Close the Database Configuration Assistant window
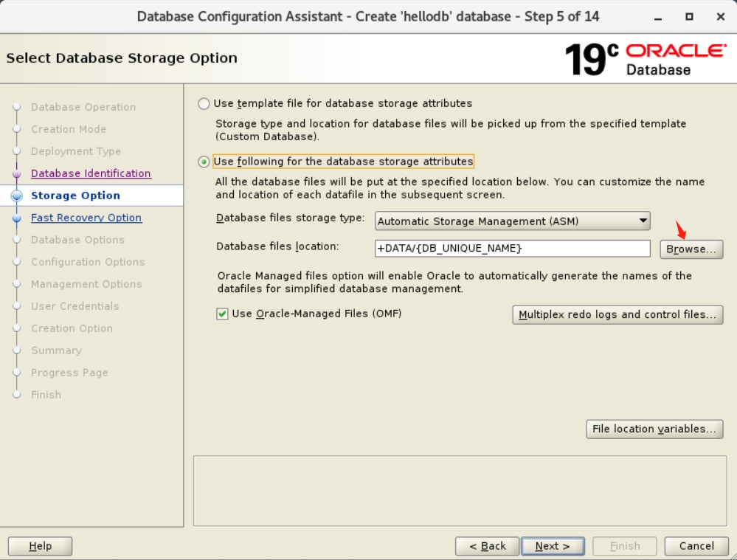737x560 pixels. tap(721, 17)
